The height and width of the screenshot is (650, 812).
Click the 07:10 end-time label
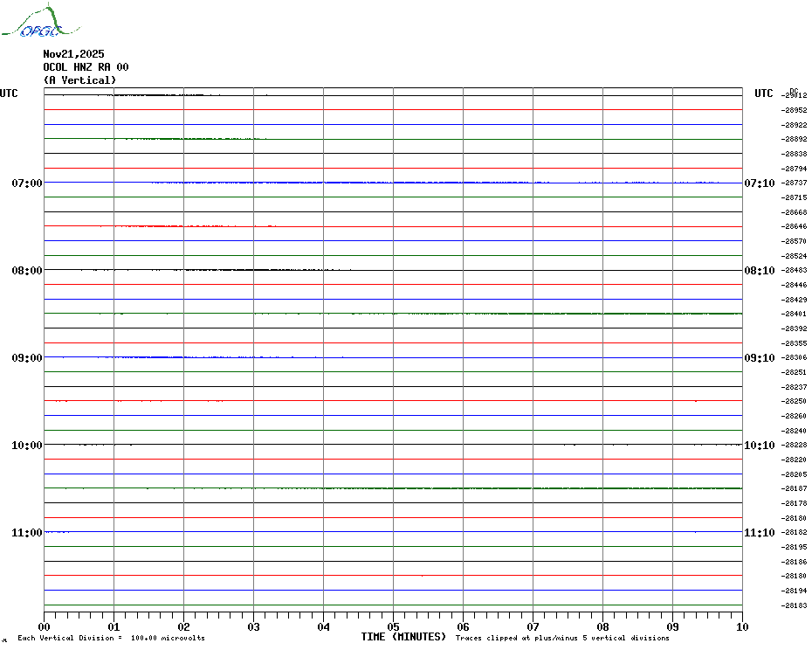pos(759,183)
